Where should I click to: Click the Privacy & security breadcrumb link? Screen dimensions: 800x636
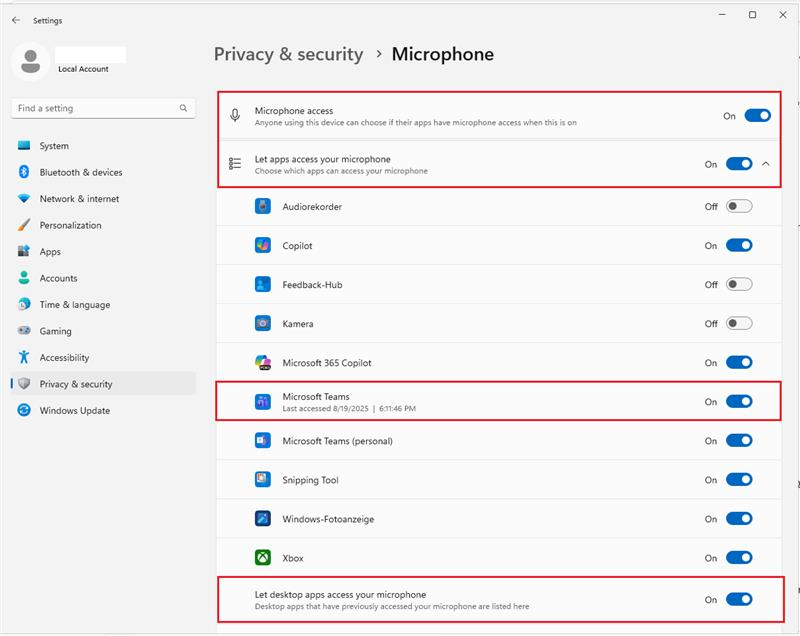coord(288,55)
